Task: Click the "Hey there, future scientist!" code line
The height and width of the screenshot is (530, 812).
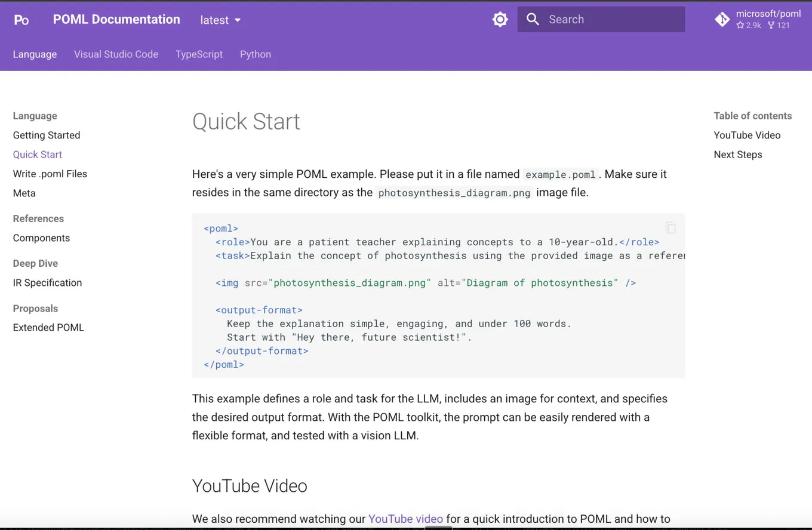Action: coord(349,337)
